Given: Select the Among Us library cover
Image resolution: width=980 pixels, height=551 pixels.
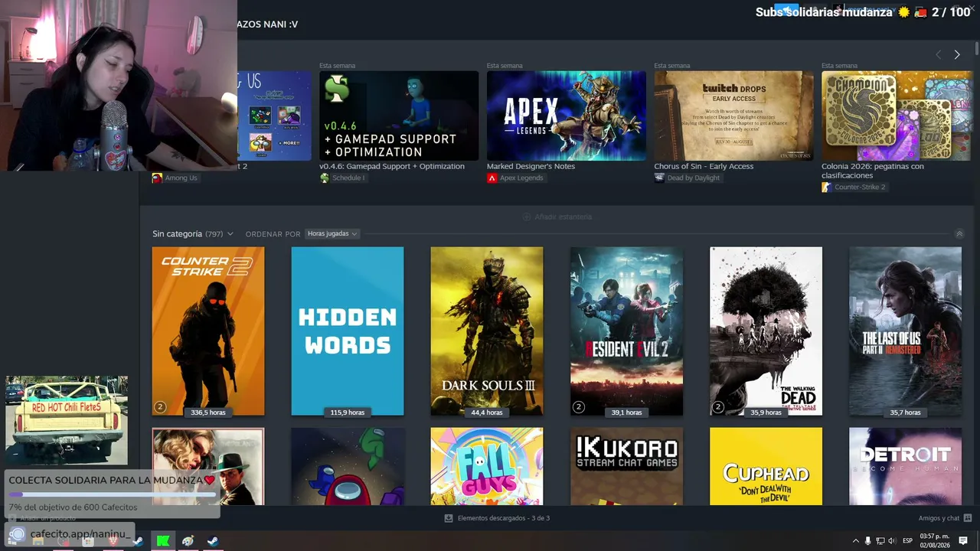Looking at the screenshot, I should pos(348,466).
